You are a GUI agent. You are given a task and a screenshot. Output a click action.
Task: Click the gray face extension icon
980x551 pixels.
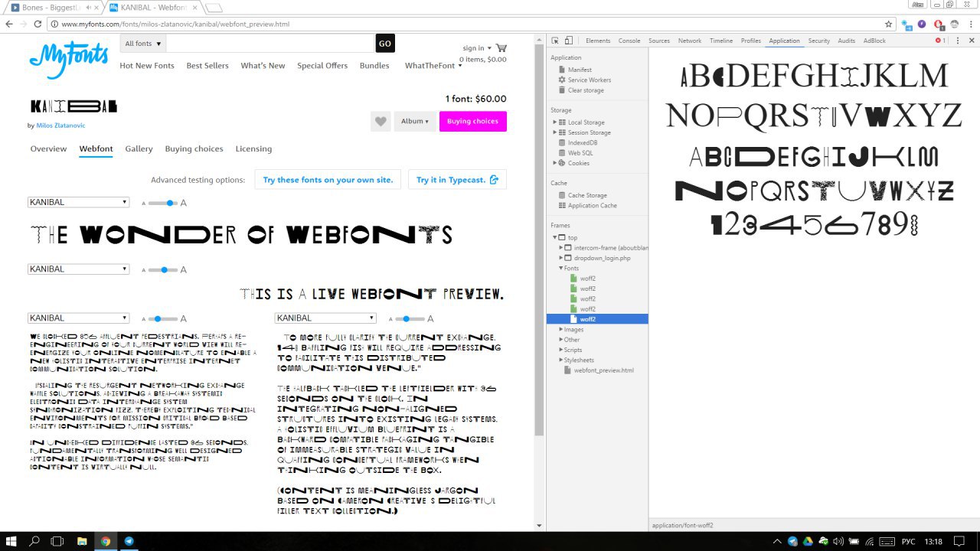pyautogui.click(x=954, y=24)
